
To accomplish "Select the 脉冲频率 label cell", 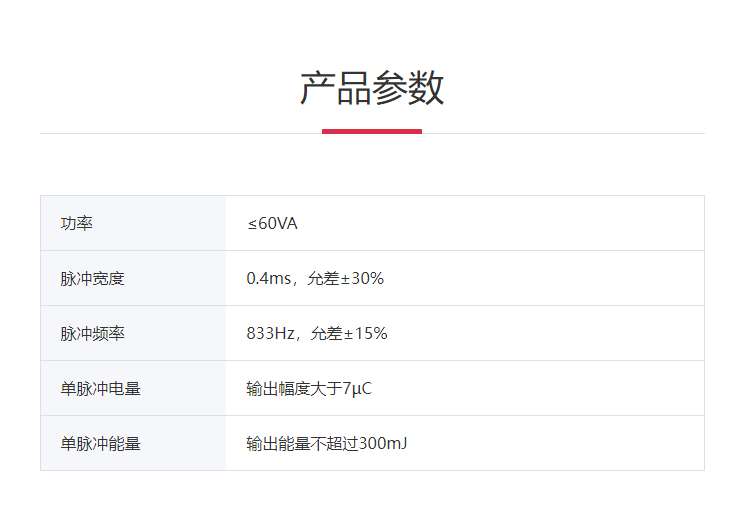I will (92, 333).
